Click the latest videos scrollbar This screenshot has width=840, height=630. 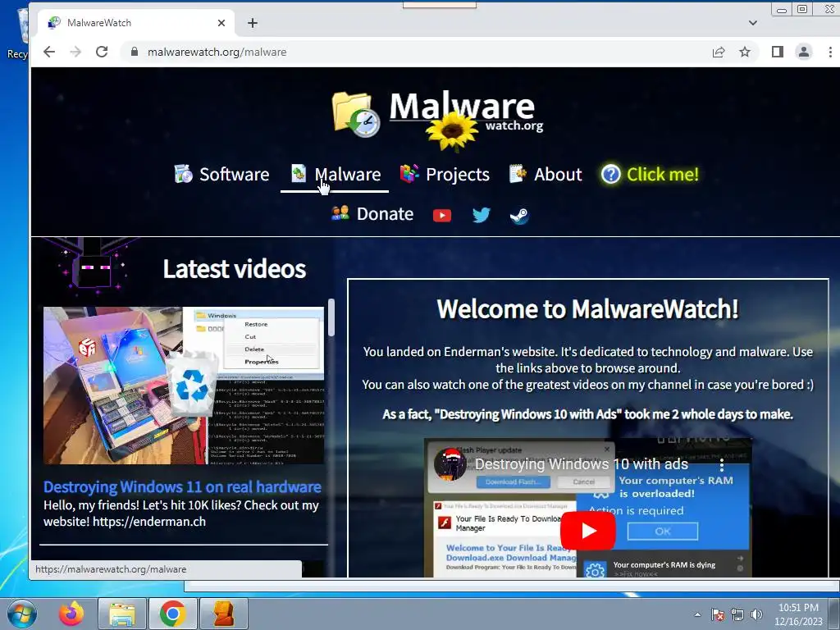(331, 317)
